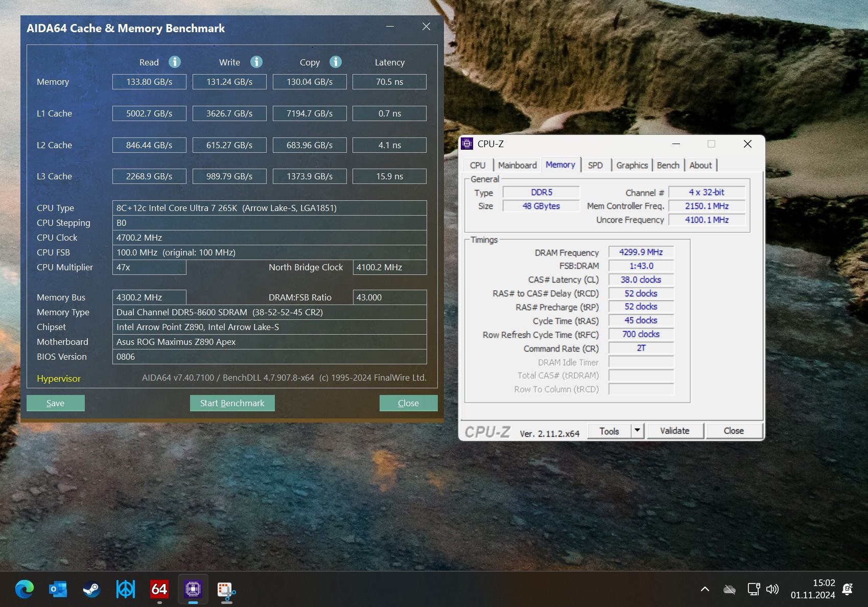Open the volume control in system tray
868x607 pixels.
(x=772, y=589)
